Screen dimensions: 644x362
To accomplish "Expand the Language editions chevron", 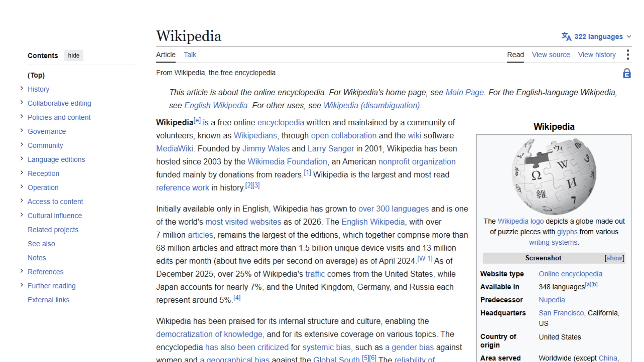I will click(21, 159).
